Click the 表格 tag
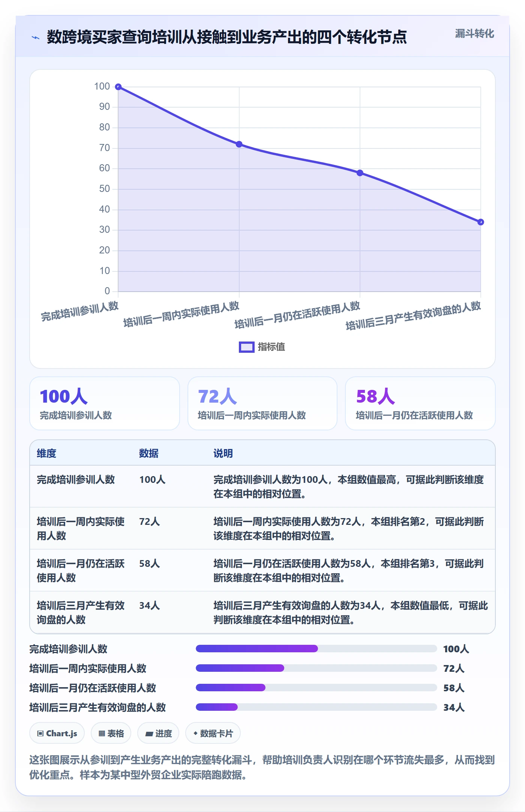This screenshot has width=525, height=812. pyautogui.click(x=111, y=733)
